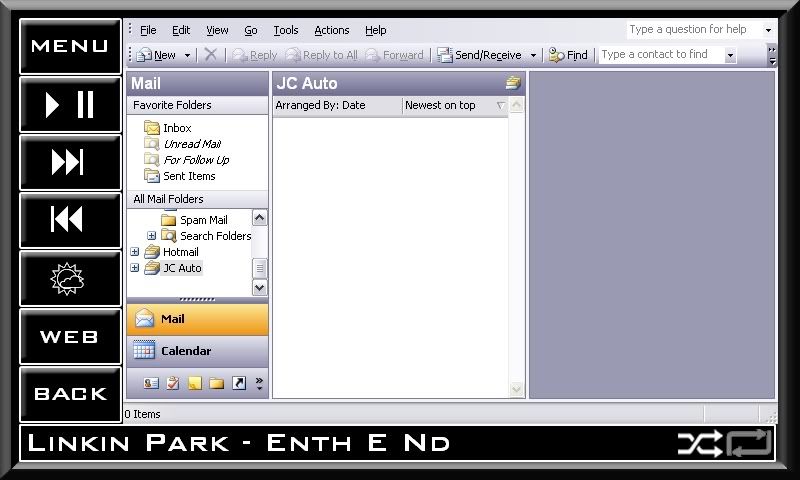
Task: Click Reply to All
Action: (321, 55)
